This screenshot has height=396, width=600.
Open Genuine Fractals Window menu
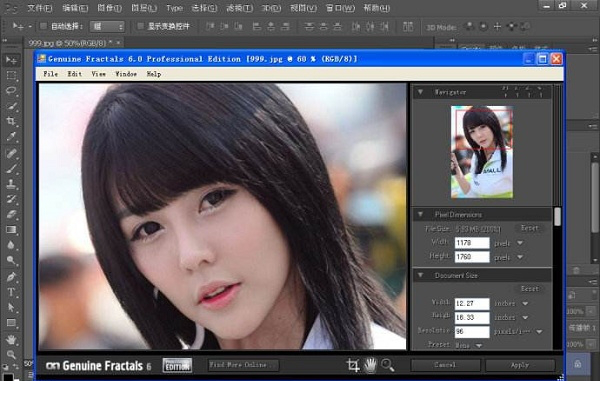pyautogui.click(x=126, y=74)
